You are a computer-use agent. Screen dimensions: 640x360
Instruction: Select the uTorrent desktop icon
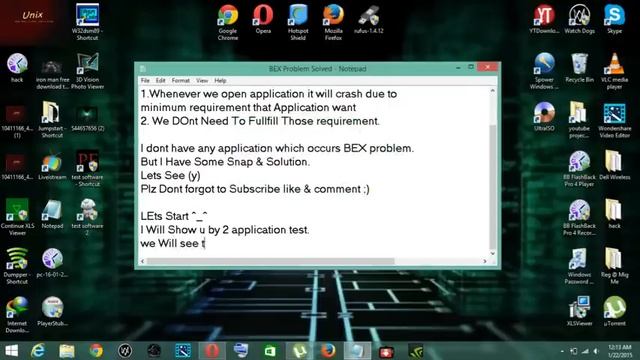pos(614,311)
